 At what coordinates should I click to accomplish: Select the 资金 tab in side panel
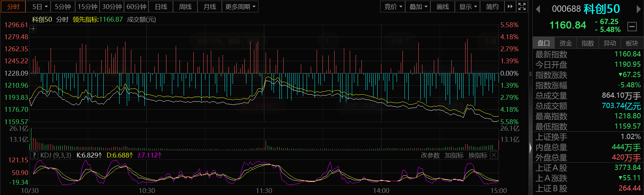(566, 43)
